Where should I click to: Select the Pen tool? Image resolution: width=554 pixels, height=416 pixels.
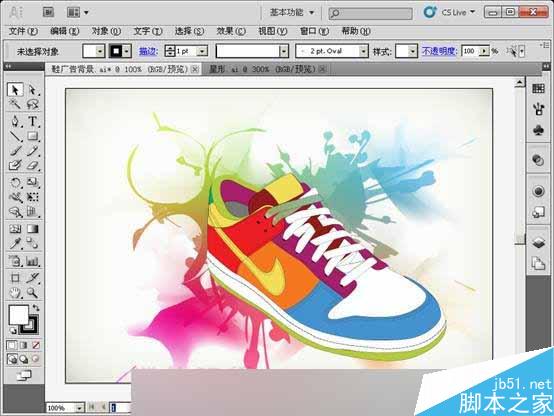point(15,122)
